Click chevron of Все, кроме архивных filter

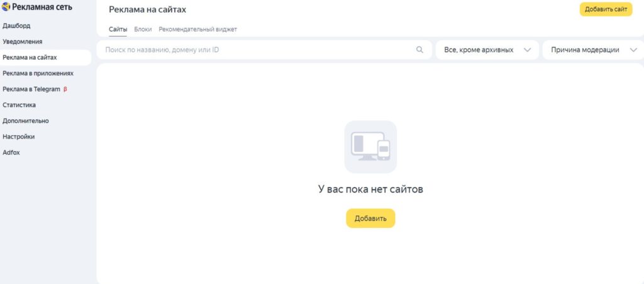pos(528,50)
